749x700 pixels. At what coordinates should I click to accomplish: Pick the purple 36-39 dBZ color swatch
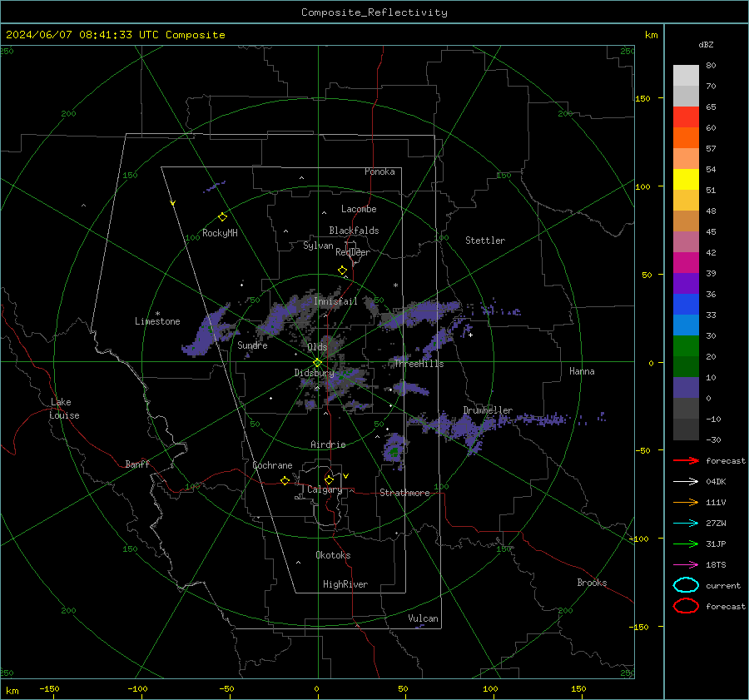[686, 284]
